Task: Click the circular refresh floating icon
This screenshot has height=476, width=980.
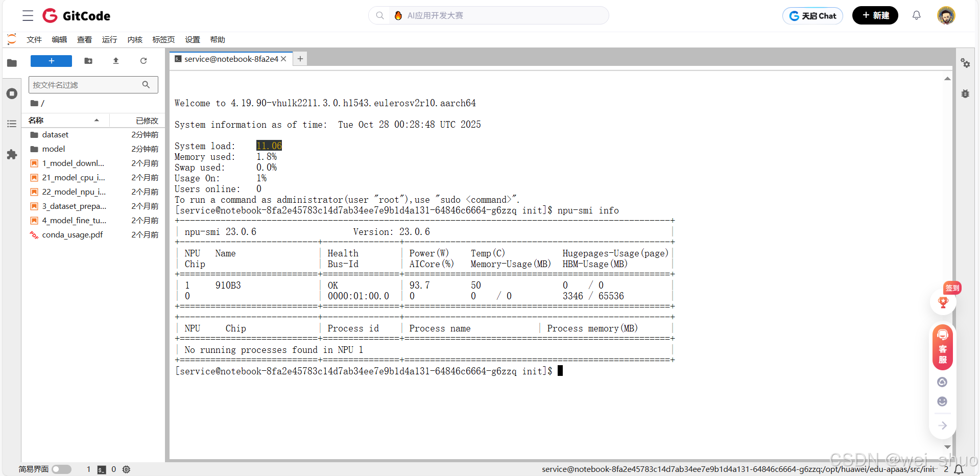Action: [942, 382]
